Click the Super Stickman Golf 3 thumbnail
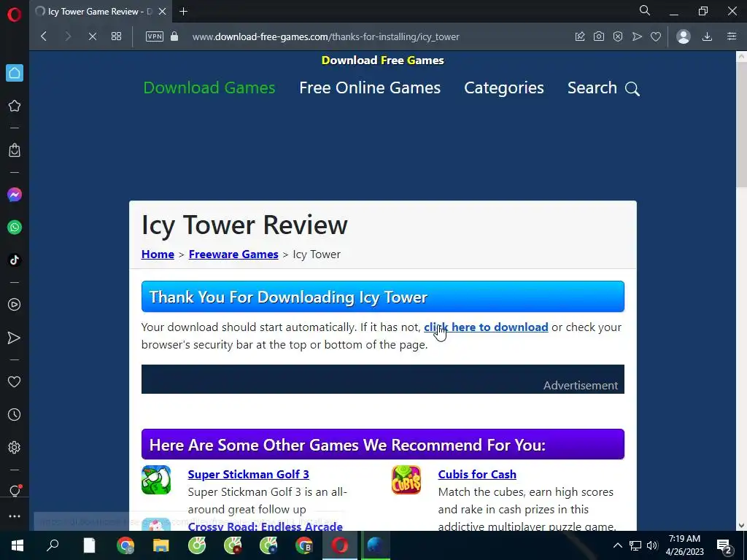747x560 pixels. coord(156,480)
